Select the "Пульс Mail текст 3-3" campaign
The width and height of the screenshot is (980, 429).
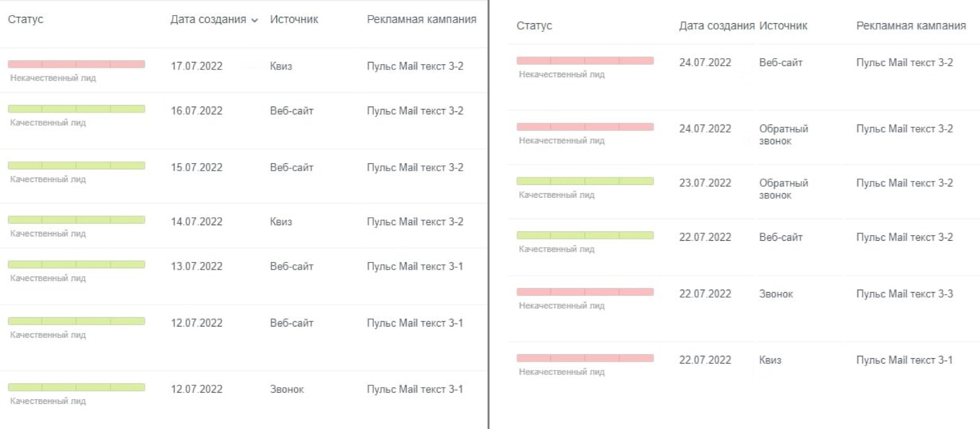coord(905,294)
